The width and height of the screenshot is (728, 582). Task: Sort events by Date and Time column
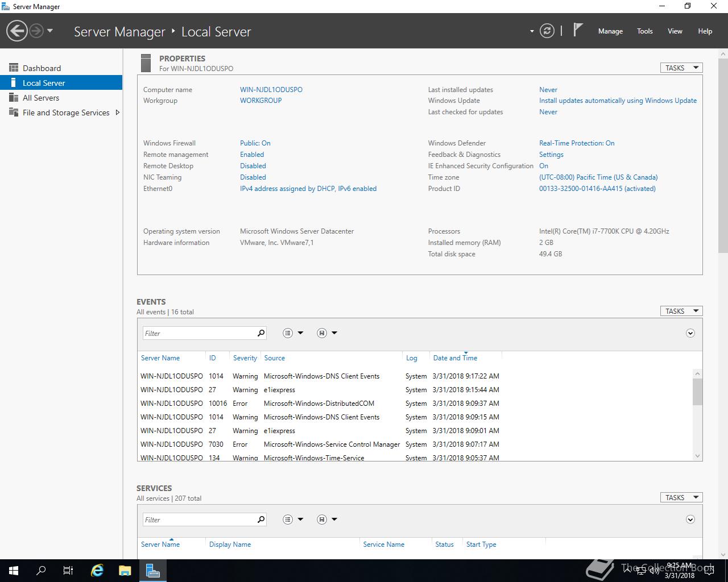tap(455, 358)
